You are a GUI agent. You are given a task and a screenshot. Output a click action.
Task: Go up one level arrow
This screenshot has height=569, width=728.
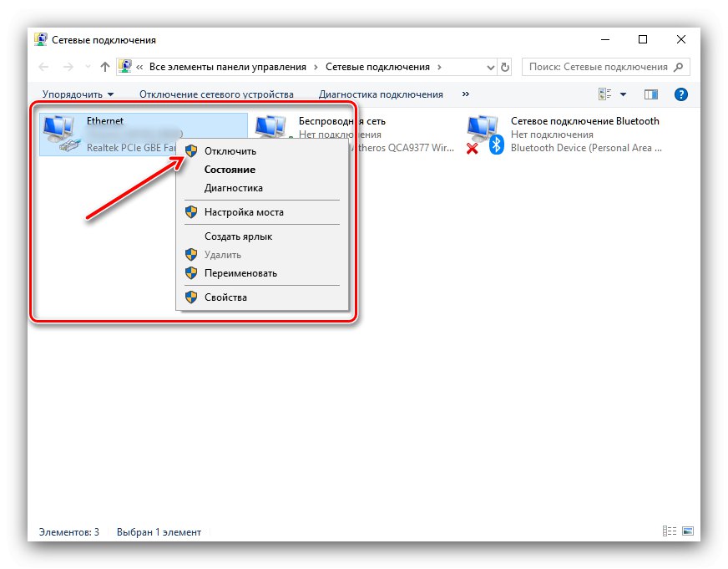105,67
